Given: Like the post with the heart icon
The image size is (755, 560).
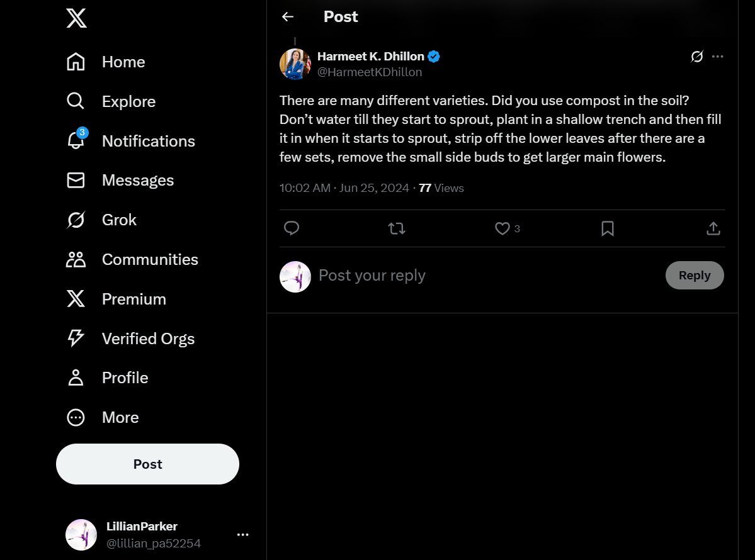Looking at the screenshot, I should [502, 228].
